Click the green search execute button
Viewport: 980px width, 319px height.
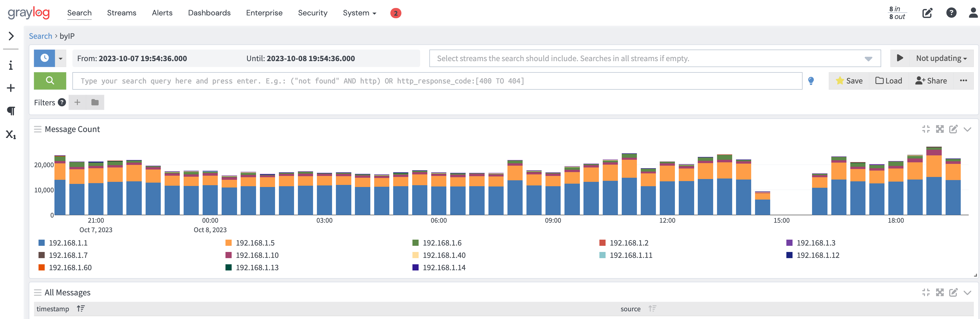[50, 81]
